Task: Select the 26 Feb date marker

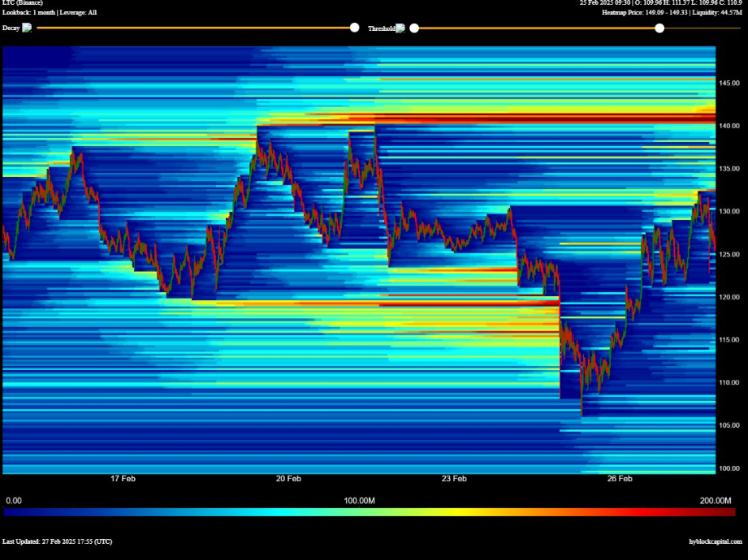Action: tap(620, 479)
